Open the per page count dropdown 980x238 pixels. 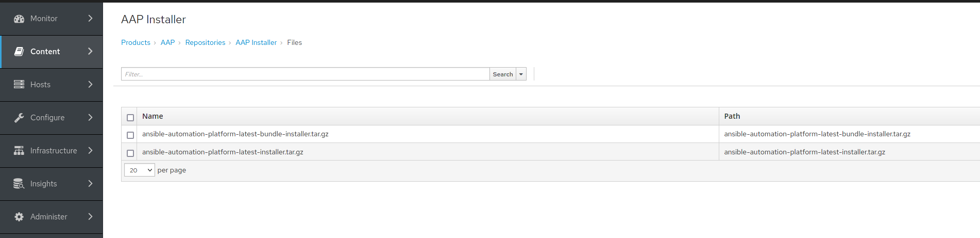pyautogui.click(x=140, y=170)
